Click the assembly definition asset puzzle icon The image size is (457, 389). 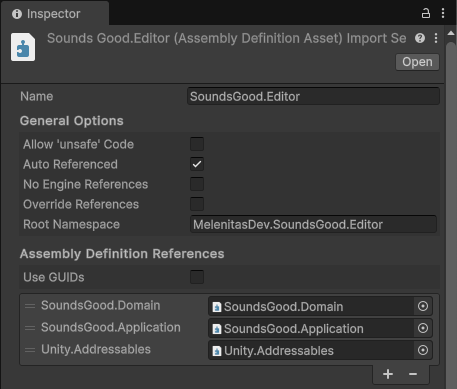coord(23,47)
